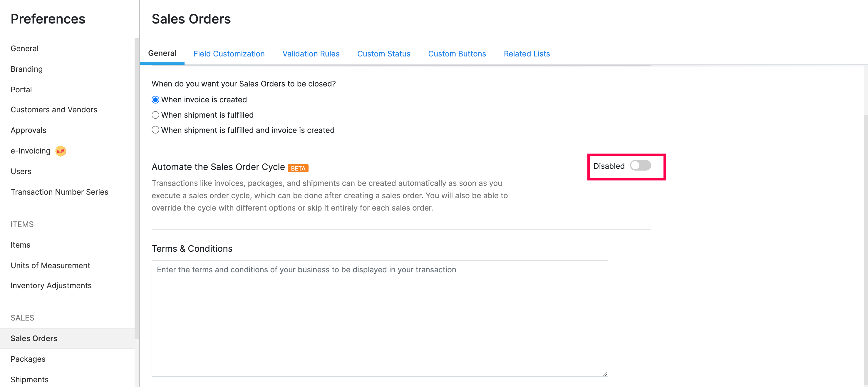Open the Custom Buttons tab
This screenshot has width=868, height=387.
(x=457, y=54)
